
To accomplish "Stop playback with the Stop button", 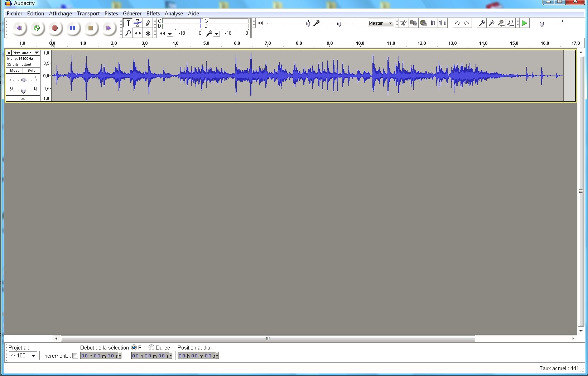I will (91, 28).
